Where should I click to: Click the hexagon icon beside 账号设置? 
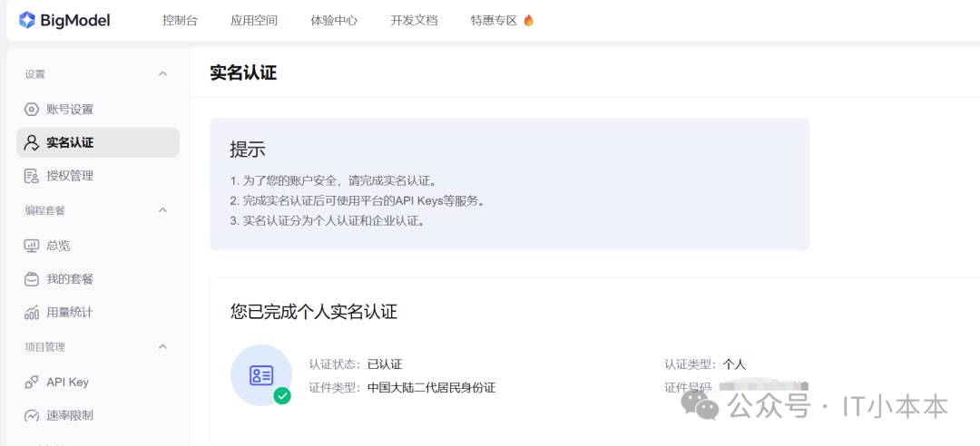point(31,110)
